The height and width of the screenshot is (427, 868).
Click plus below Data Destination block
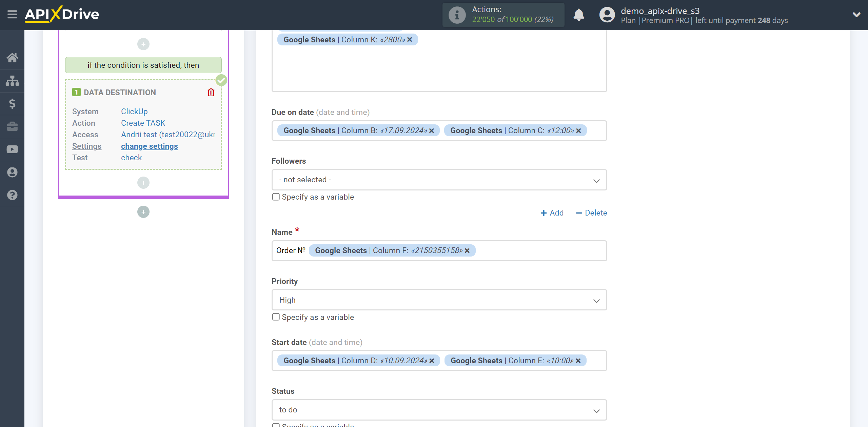pyautogui.click(x=143, y=183)
